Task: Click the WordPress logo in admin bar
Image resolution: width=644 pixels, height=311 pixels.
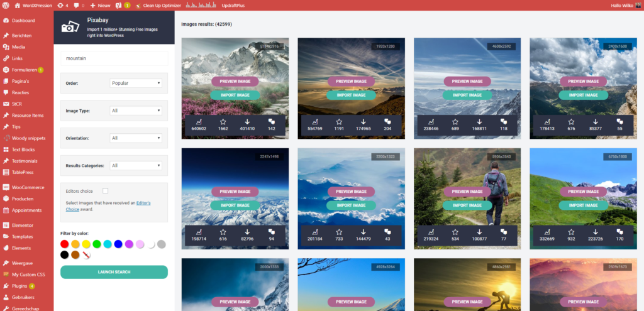Action: pyautogui.click(x=6, y=5)
